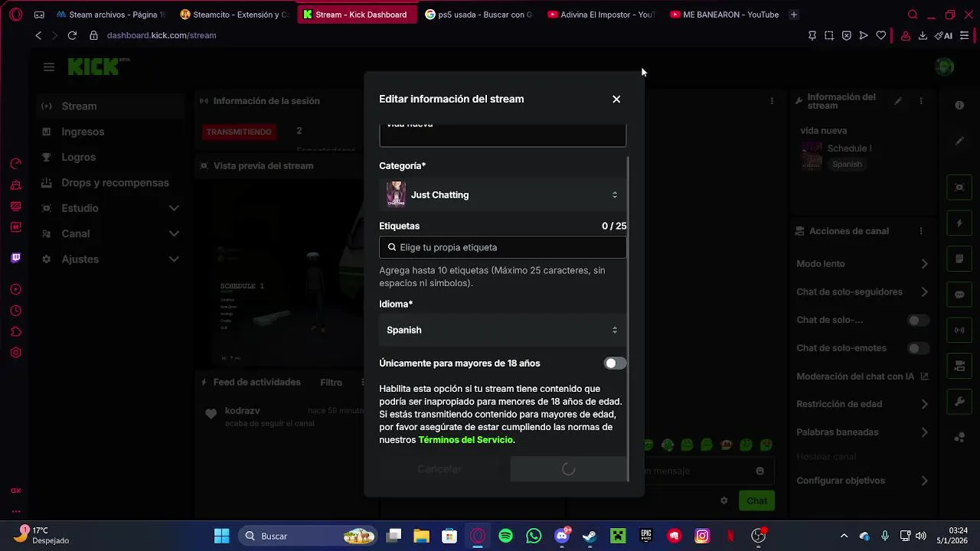The height and width of the screenshot is (551, 980).
Task: Open Steam from the taskbar
Action: point(590,536)
